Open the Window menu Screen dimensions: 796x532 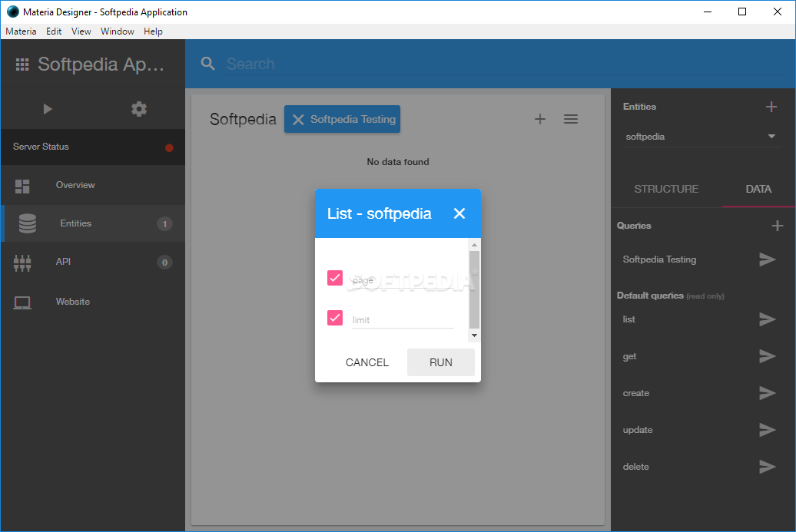[118, 31]
